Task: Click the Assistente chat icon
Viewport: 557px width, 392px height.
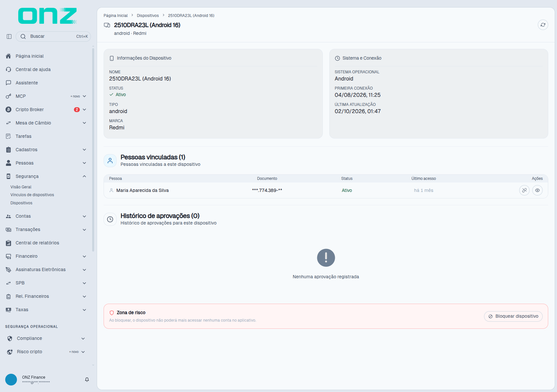Action: [x=8, y=83]
